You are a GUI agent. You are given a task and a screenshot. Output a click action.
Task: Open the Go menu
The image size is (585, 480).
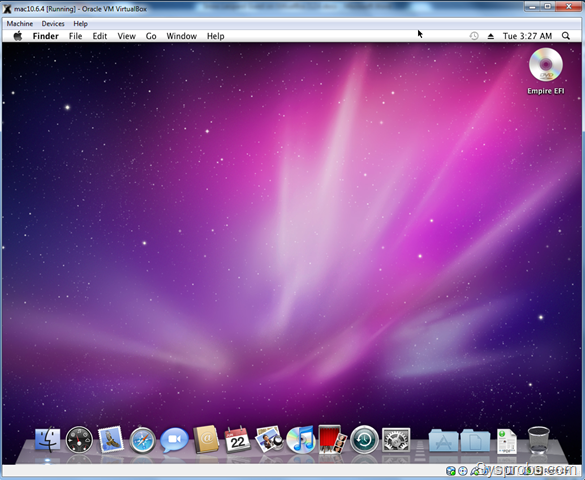pos(151,36)
